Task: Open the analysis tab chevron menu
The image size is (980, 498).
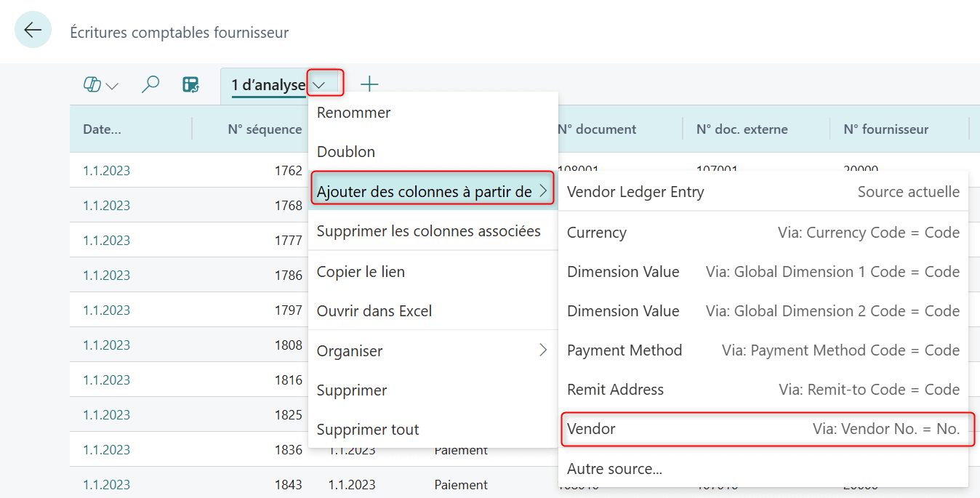Action: (325, 84)
